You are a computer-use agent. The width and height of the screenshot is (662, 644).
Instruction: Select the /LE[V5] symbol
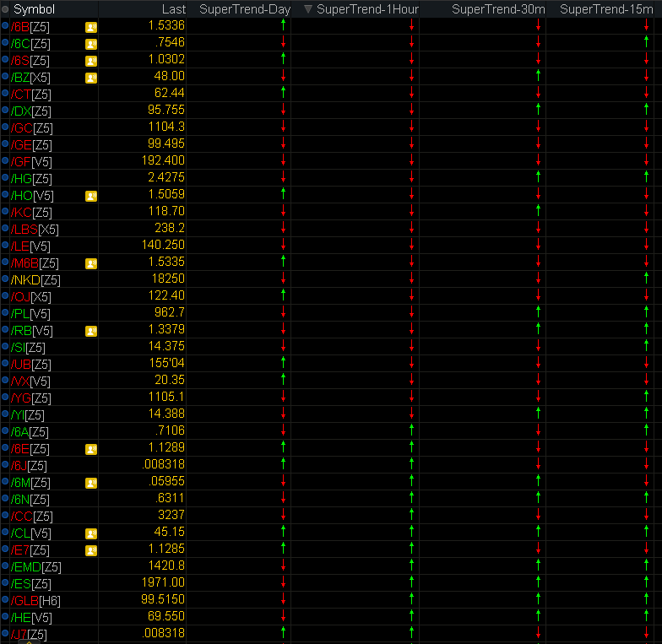[x=30, y=246]
